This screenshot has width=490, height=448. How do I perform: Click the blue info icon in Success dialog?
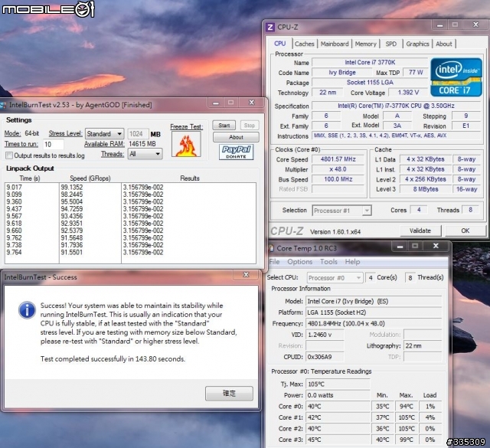(28, 310)
